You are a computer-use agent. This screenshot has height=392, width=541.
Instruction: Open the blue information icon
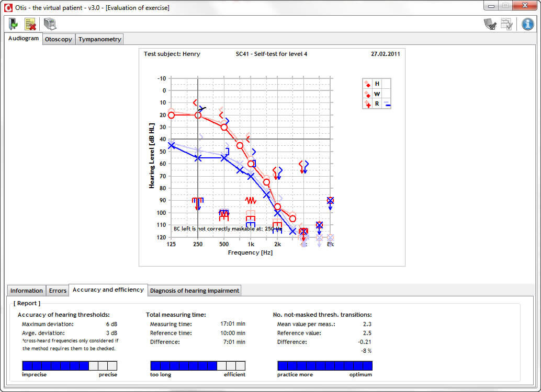527,24
